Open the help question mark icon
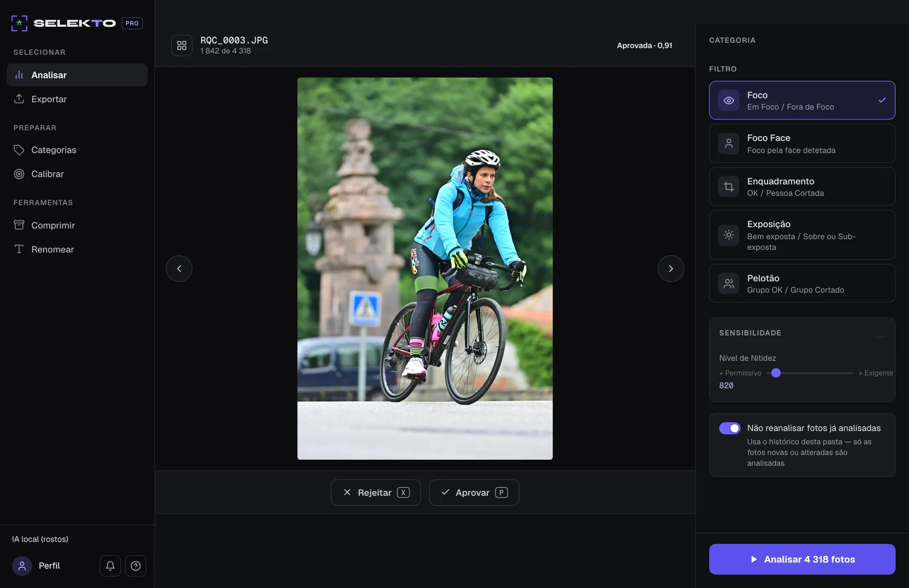Screen dimensions: 909x588 (135, 566)
